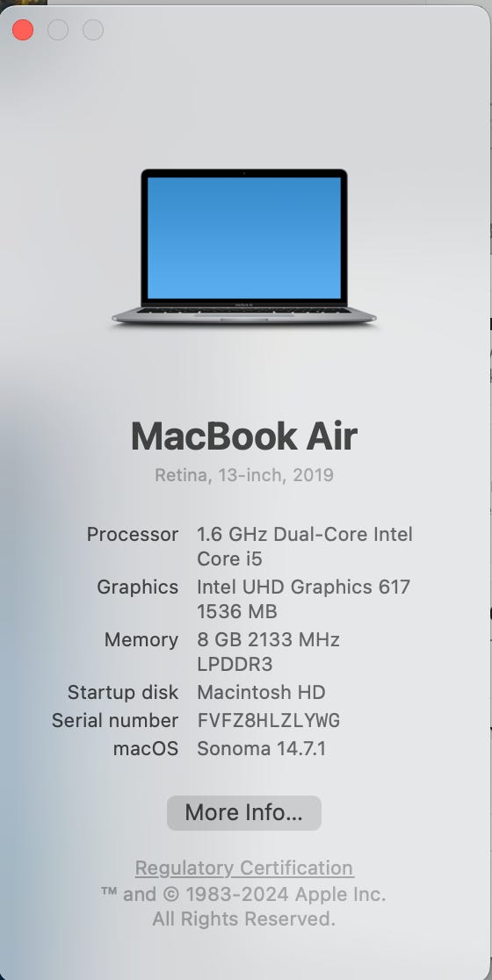Click the 1.6 GHz Dual-Core Intel value

tap(305, 535)
